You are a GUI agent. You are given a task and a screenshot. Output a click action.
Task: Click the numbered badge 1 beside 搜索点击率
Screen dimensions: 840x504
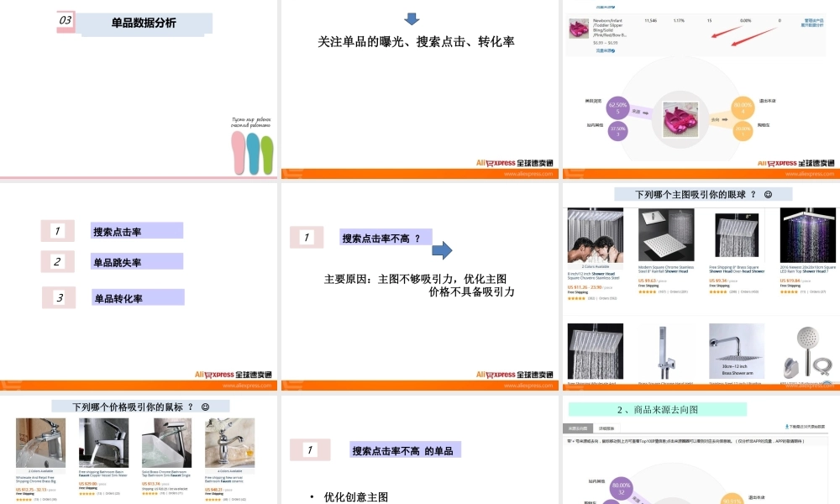point(56,229)
